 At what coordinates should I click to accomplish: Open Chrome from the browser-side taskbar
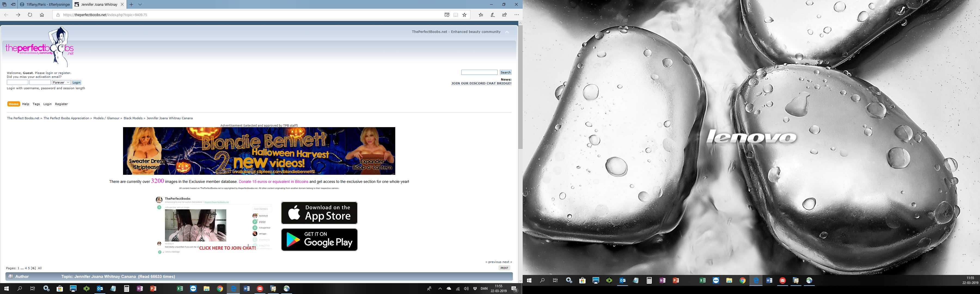pyautogui.click(x=220, y=289)
